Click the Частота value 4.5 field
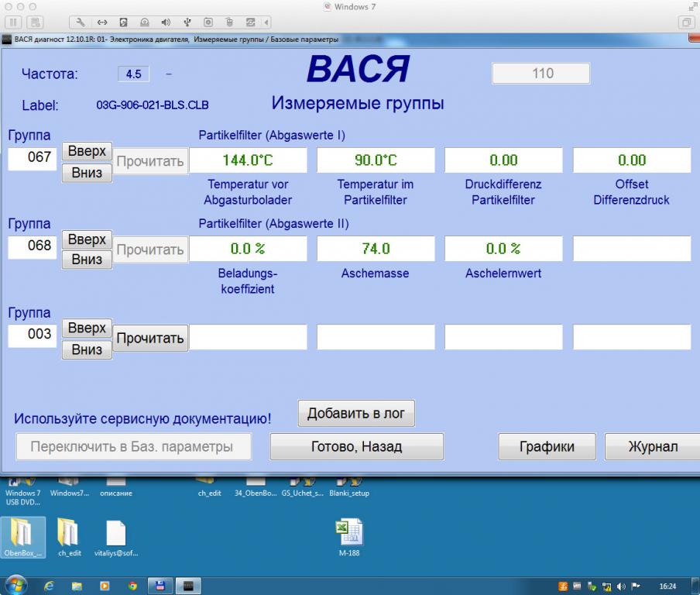 click(x=133, y=74)
